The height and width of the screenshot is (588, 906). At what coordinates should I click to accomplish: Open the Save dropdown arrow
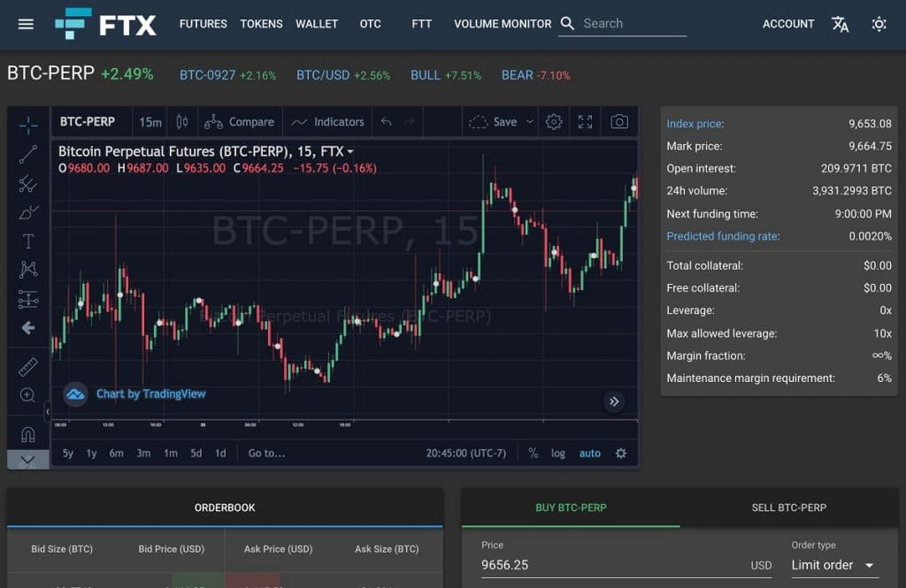pos(530,122)
